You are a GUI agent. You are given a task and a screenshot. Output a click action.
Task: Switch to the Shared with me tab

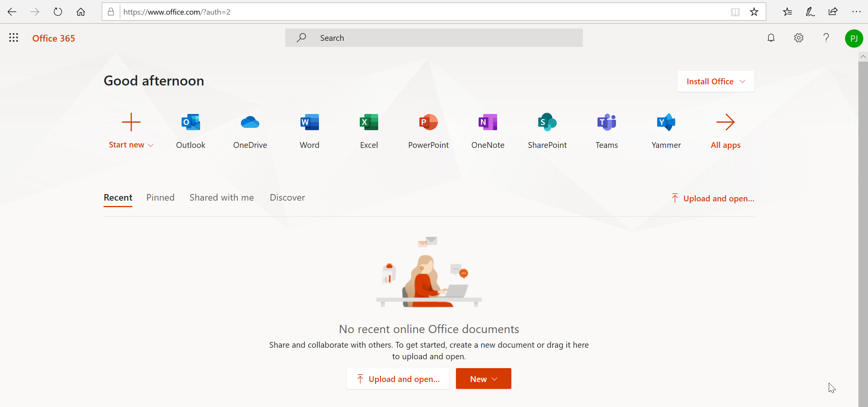(x=221, y=197)
